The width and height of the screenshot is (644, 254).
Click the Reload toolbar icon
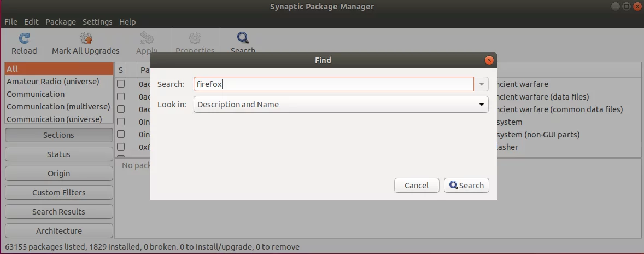(24, 38)
